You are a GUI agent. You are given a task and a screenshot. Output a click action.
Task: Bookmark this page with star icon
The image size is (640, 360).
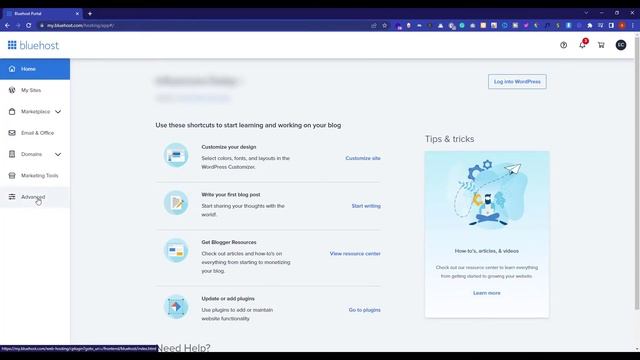click(x=384, y=25)
